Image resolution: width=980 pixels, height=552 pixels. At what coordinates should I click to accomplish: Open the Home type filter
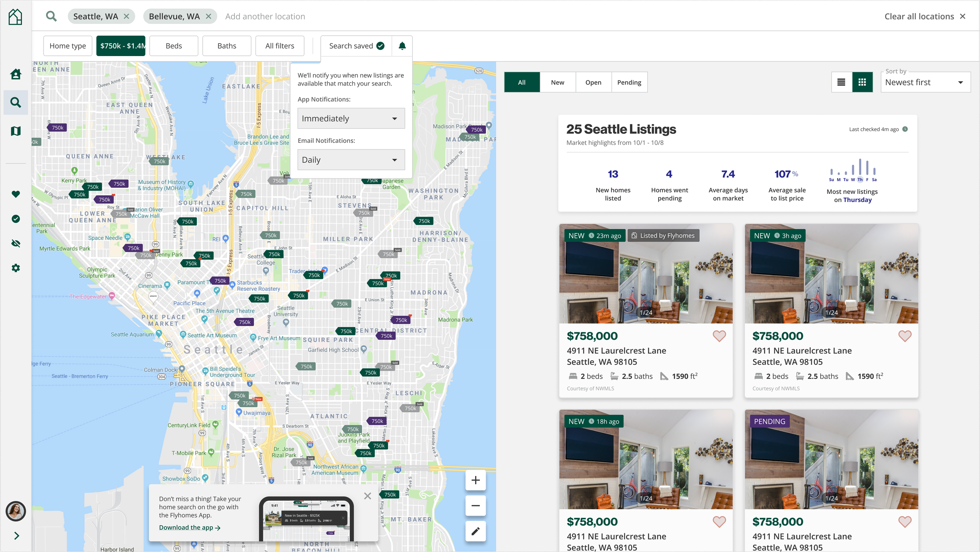(x=68, y=46)
